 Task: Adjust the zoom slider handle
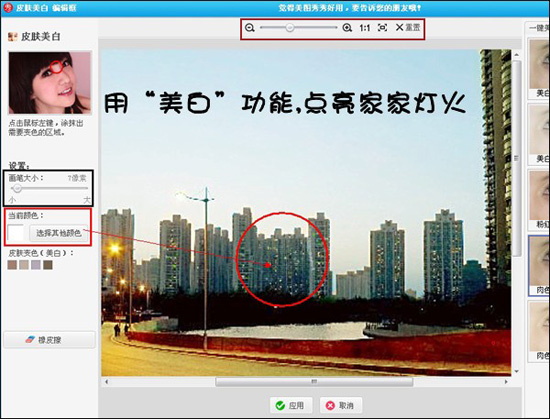coord(289,27)
